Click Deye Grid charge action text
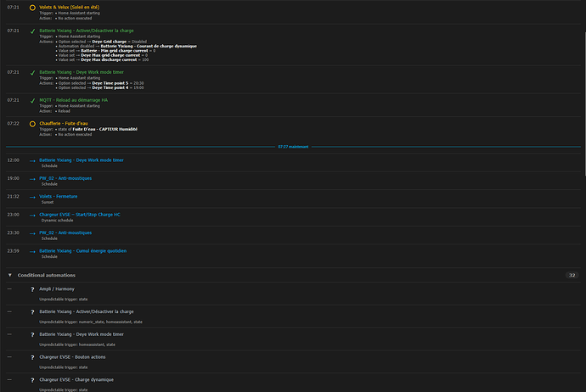This screenshot has width=586, height=392. coord(109,42)
